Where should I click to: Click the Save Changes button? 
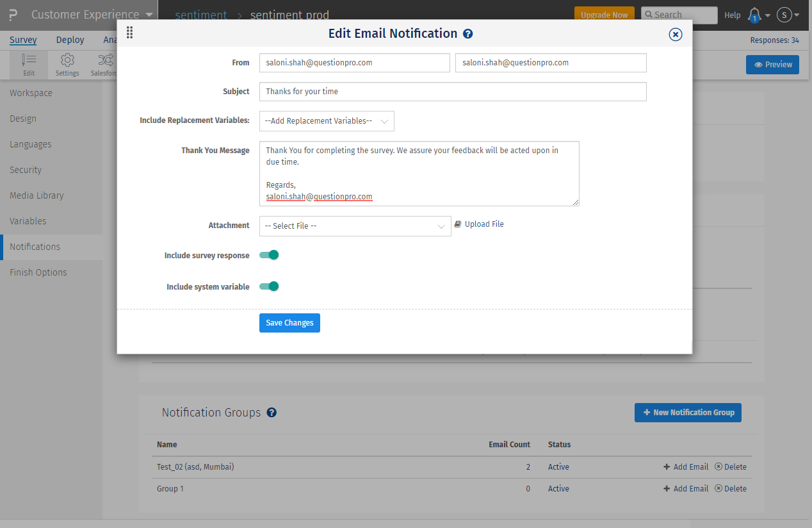coord(289,323)
